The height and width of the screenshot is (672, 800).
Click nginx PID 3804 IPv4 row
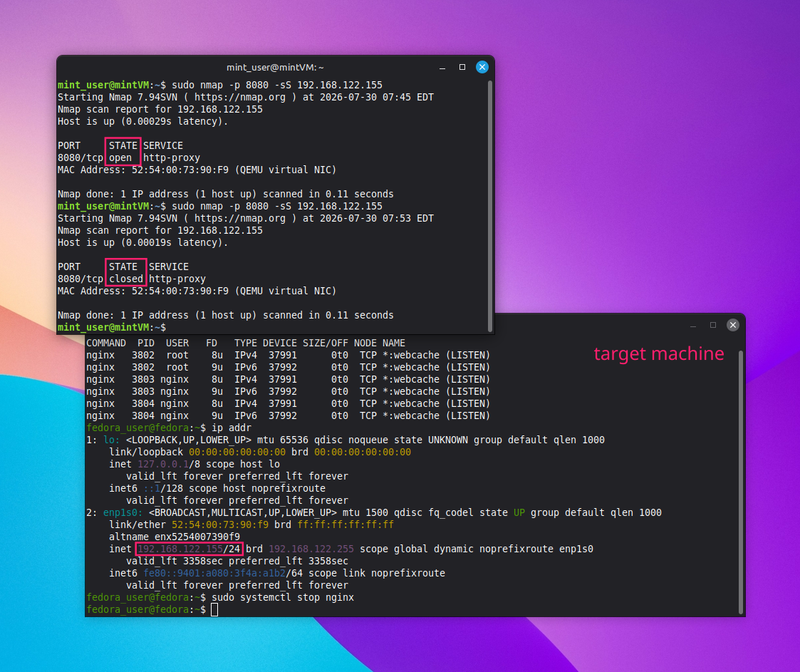(x=289, y=403)
